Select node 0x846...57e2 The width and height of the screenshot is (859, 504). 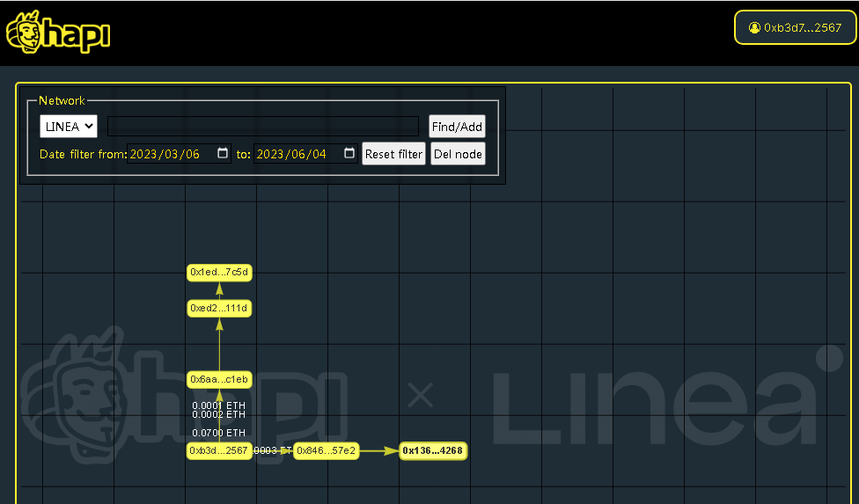tap(326, 451)
